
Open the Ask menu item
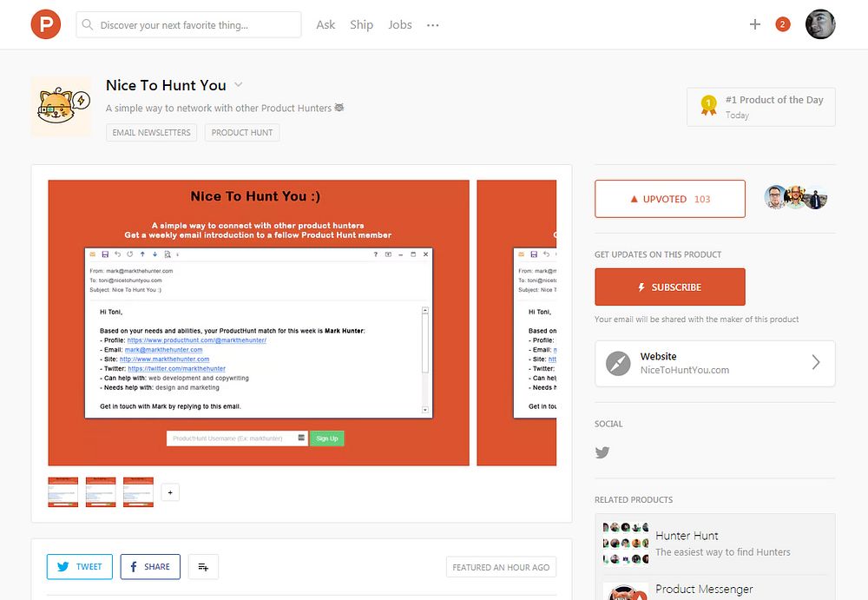tap(325, 25)
